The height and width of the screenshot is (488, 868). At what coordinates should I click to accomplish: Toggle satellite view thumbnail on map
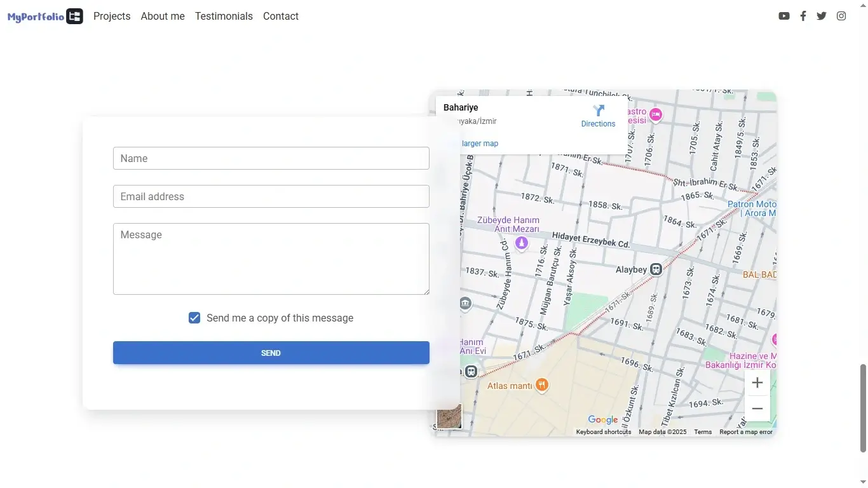tap(449, 417)
